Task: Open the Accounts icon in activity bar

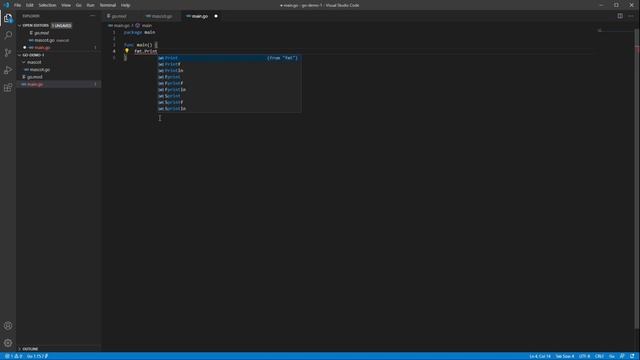Action: (x=8, y=326)
